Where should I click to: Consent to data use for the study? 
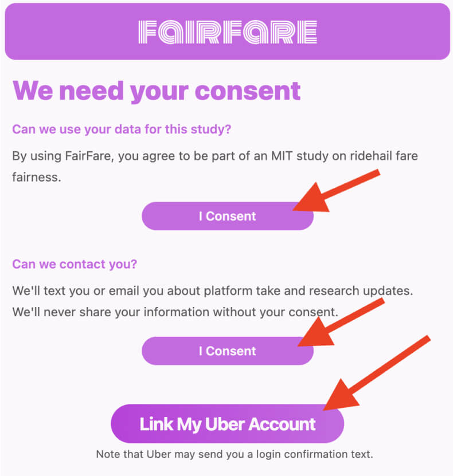226,216
